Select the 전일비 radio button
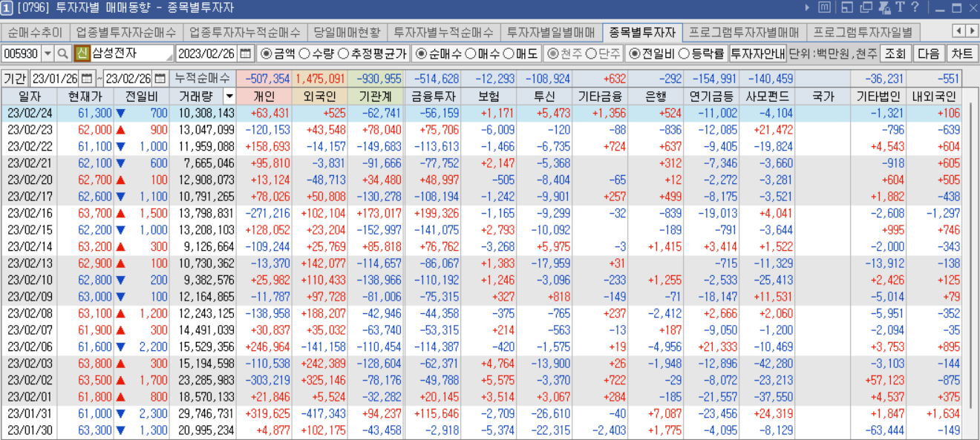 pos(635,53)
